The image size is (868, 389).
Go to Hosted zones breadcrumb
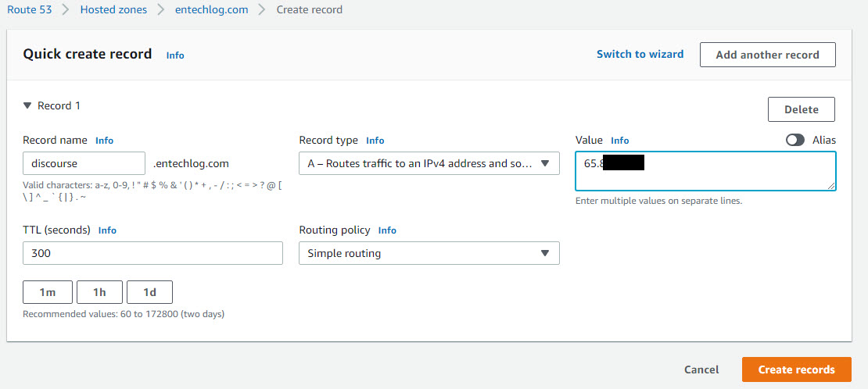[x=113, y=9]
